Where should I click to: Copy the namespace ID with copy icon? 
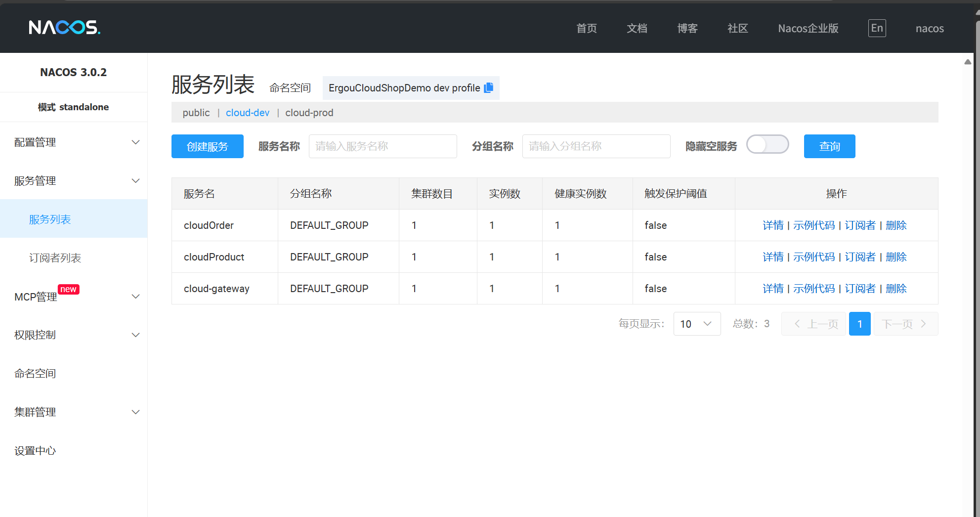pos(489,87)
